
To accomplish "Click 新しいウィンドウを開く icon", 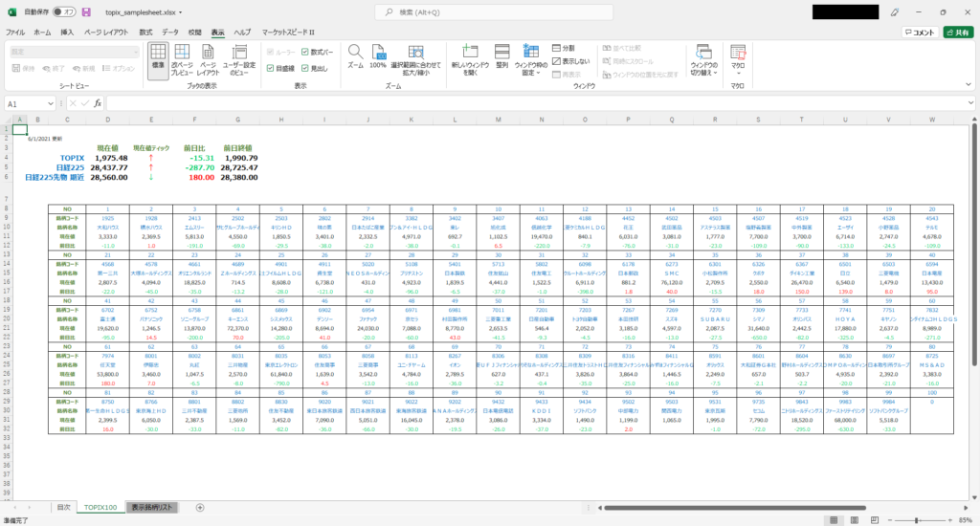I will click(470, 58).
